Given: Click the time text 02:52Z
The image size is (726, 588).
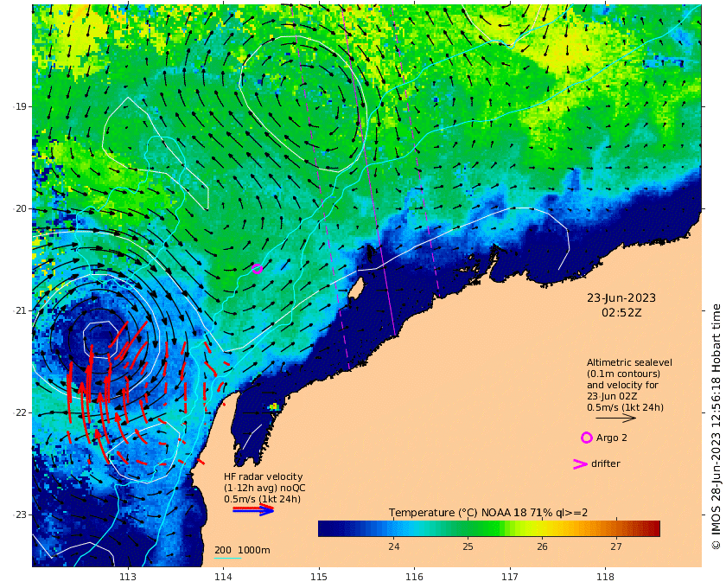Looking at the screenshot, I should (x=621, y=312).
